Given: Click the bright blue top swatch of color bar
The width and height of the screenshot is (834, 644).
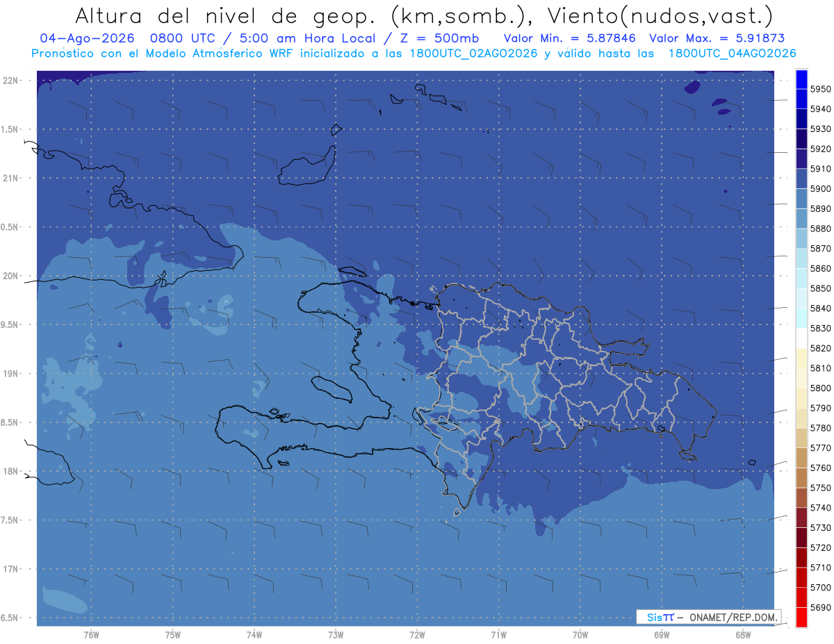Looking at the screenshot, I should (801, 79).
